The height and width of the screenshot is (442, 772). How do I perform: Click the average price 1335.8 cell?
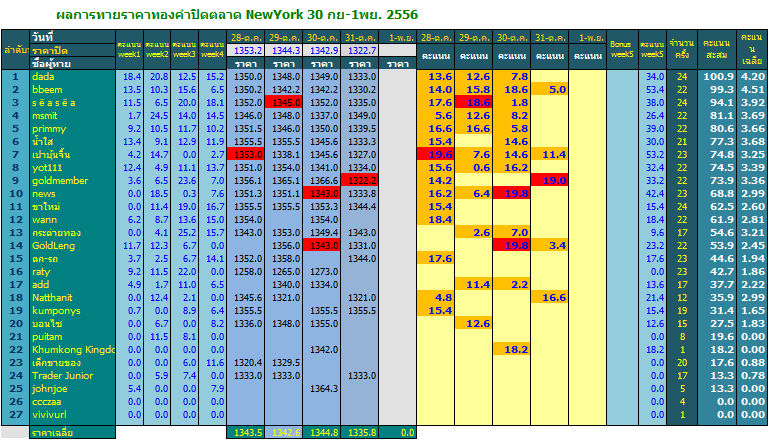point(360,432)
